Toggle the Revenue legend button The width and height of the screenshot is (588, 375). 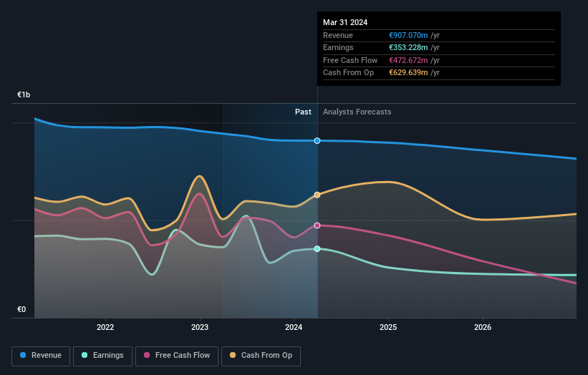click(x=41, y=356)
